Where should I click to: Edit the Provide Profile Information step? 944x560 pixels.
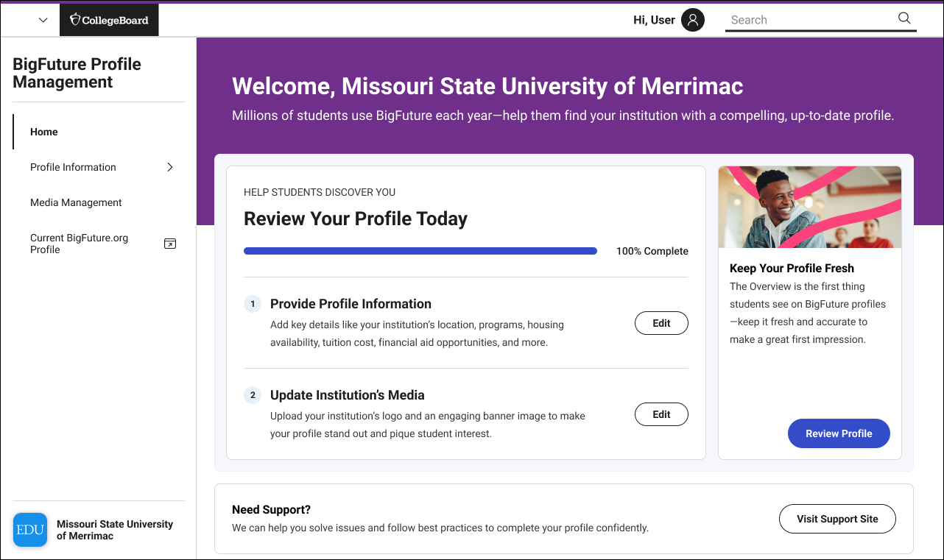click(661, 323)
